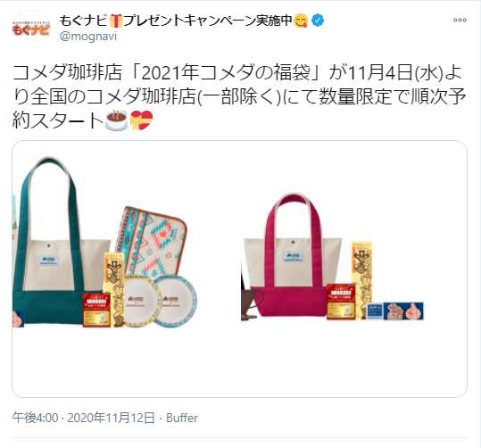Click the gift box emoji in display name
The height and width of the screenshot is (448, 481).
(x=116, y=21)
